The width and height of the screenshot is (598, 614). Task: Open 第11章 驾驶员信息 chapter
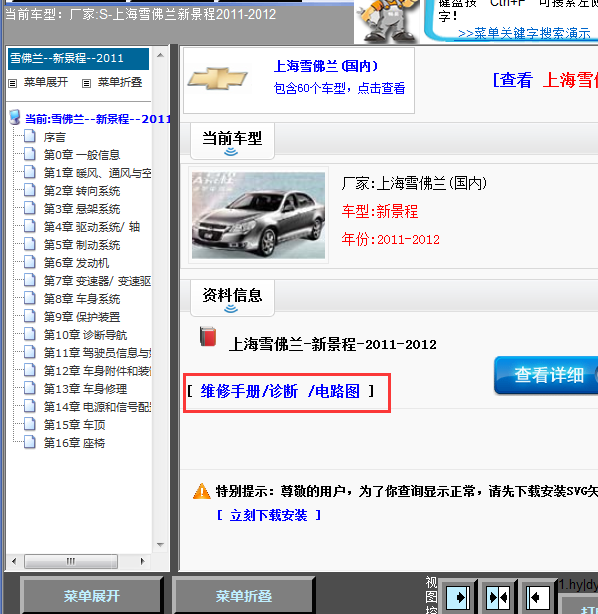[98, 353]
